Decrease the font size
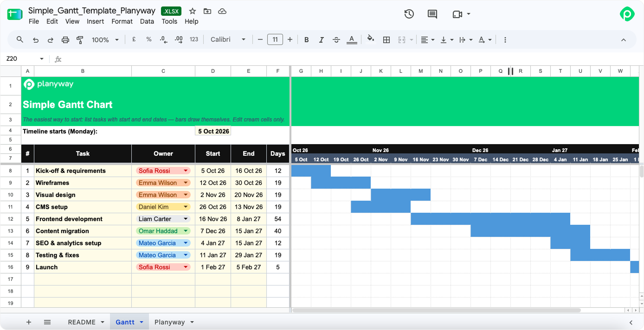The width and height of the screenshot is (644, 330). click(x=260, y=40)
